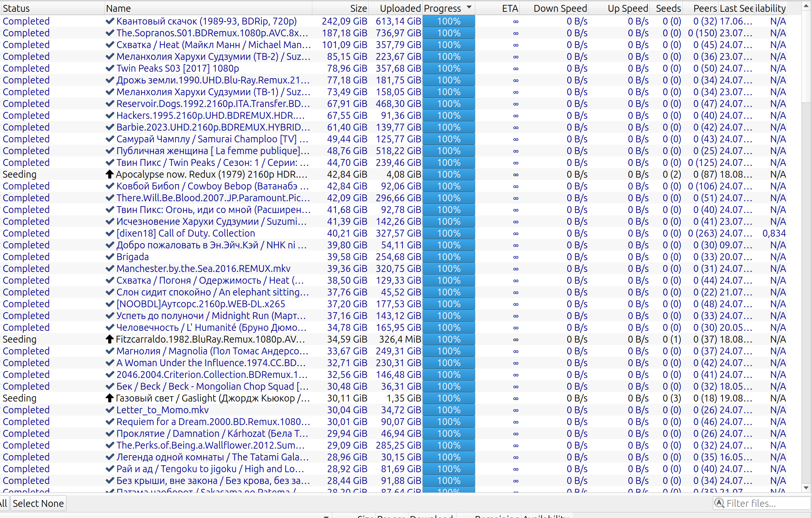812x518 pixels.
Task: Click the 242,09 GiB size cell
Action: [x=344, y=21]
